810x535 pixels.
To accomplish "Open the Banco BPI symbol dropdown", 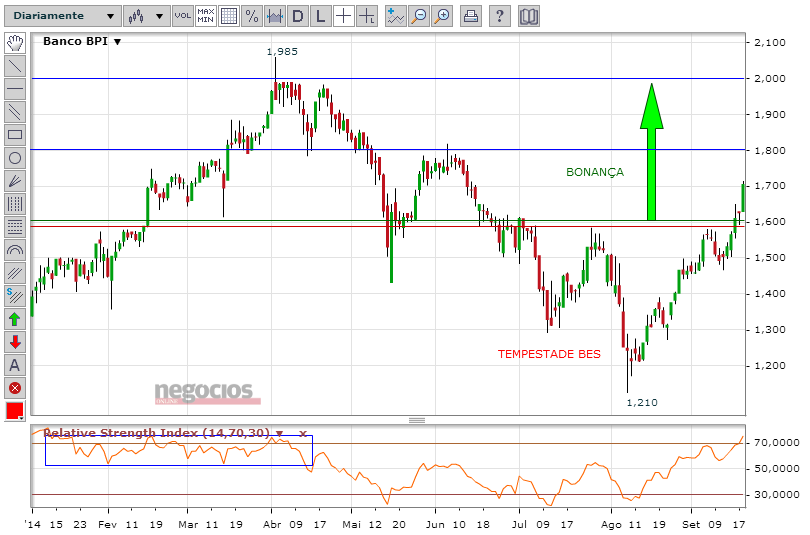I will 118,42.
